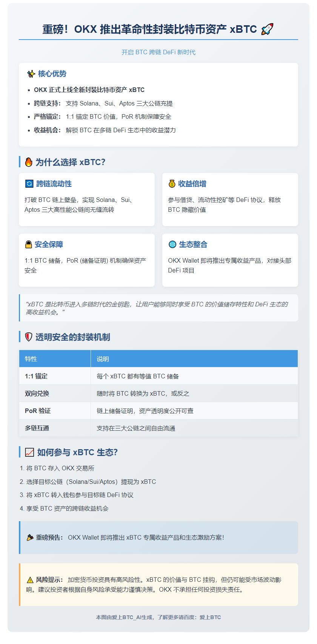Click the sparkle icon beside 核心优势
The height and width of the screenshot is (644, 317).
coord(31,74)
